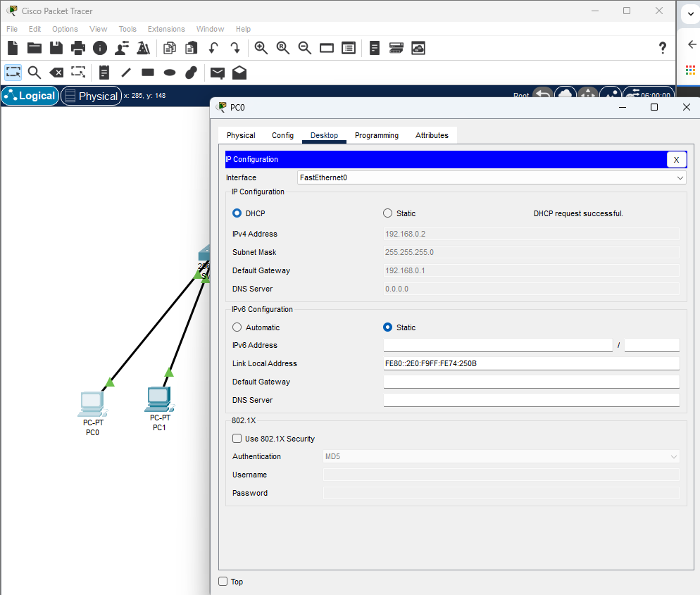
Task: Open the Window menu
Action: coord(210,29)
